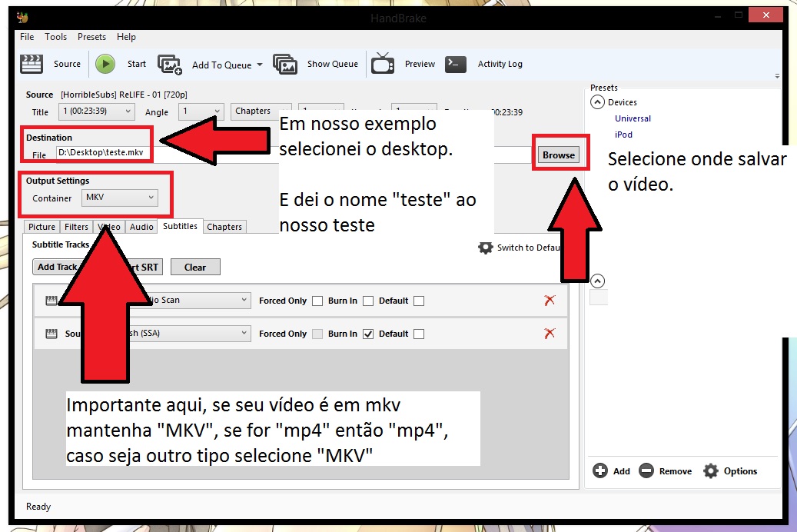The image size is (797, 532).
Task: Switch to the Audio tab
Action: click(x=141, y=227)
